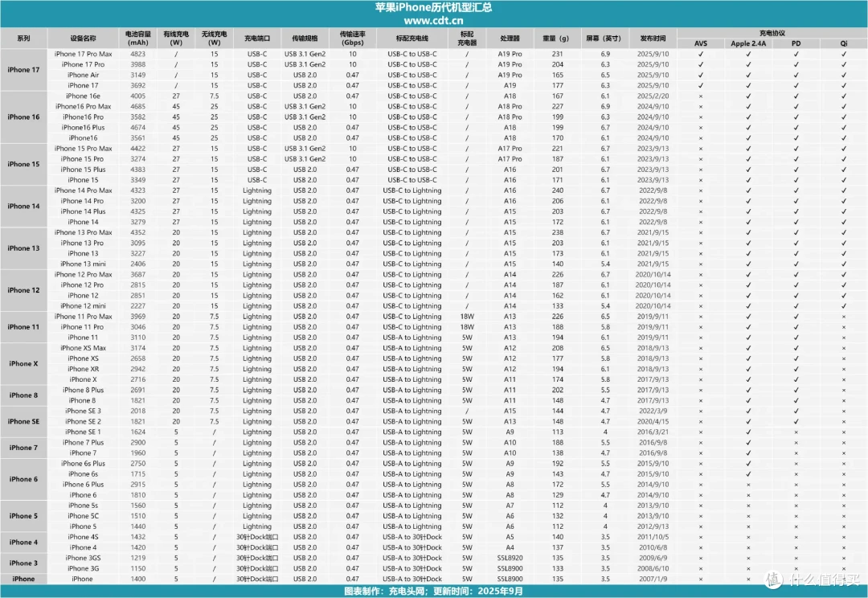Click the 电池容量 (mAh) column header
This screenshot has width=868, height=598.
(x=138, y=39)
